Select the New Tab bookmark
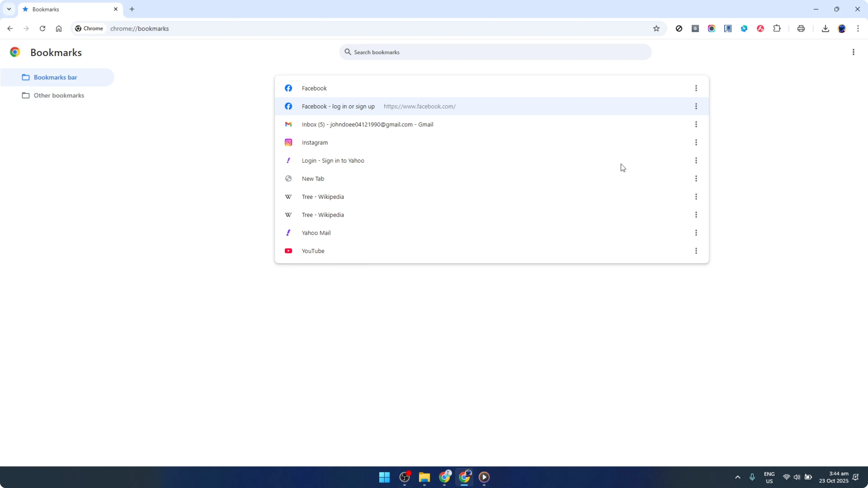868x488 pixels. coord(492,179)
